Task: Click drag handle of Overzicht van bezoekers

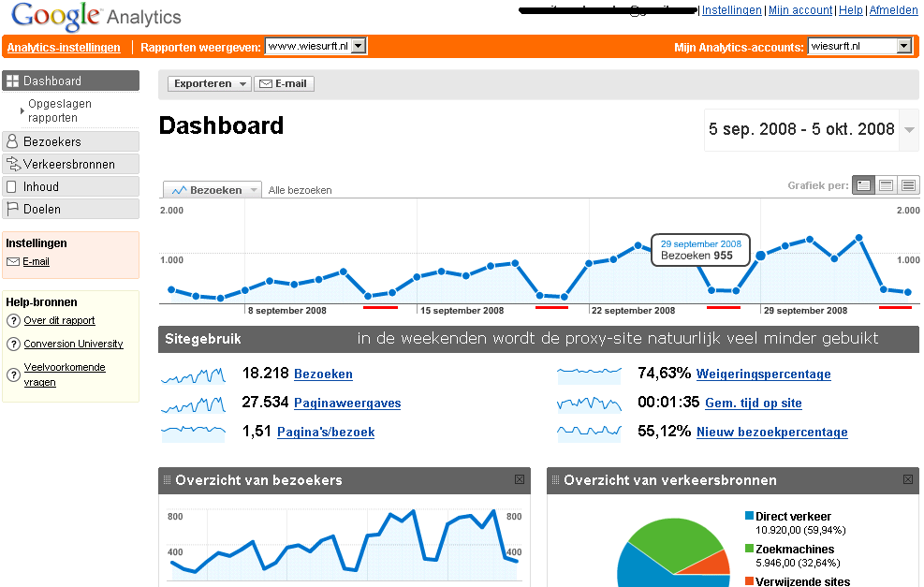Action: point(167,479)
